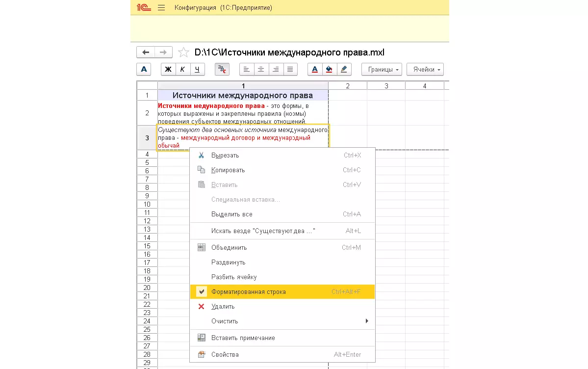Click the properties icon beside Свойства

(202, 354)
